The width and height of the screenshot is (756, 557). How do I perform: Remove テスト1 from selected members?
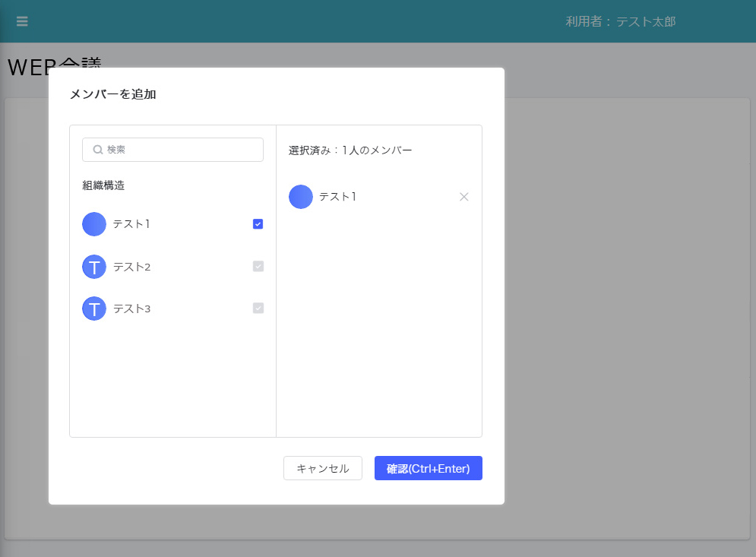464,197
